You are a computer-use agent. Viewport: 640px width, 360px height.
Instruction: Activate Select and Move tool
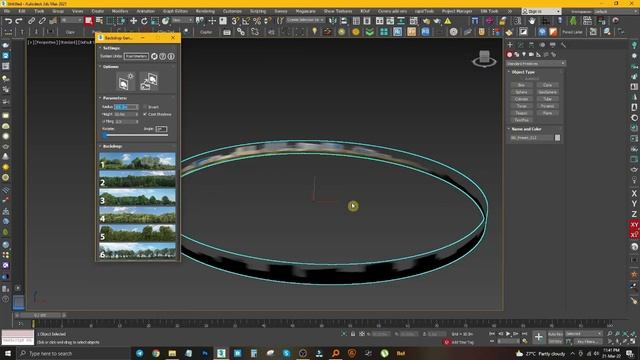pyautogui.click(x=133, y=21)
